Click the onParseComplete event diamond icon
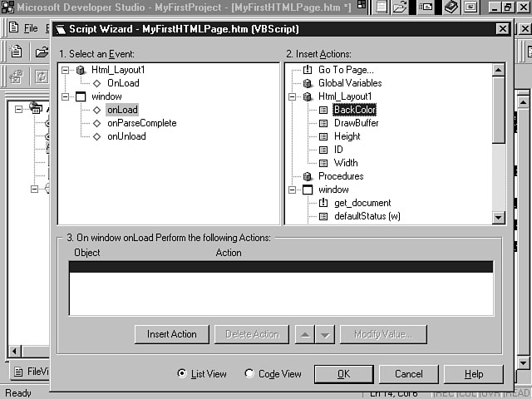532x399 pixels. coord(96,123)
